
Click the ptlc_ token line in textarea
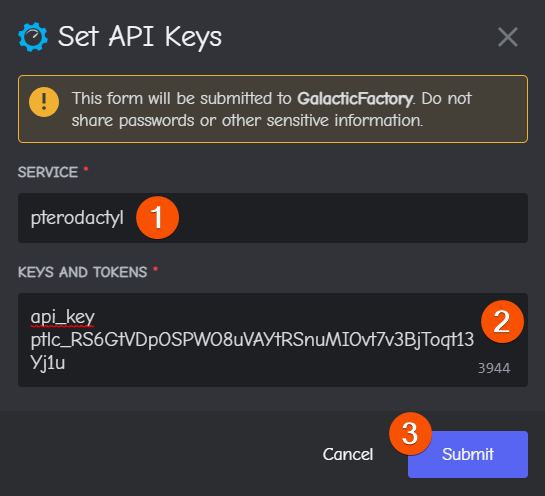[252, 340]
